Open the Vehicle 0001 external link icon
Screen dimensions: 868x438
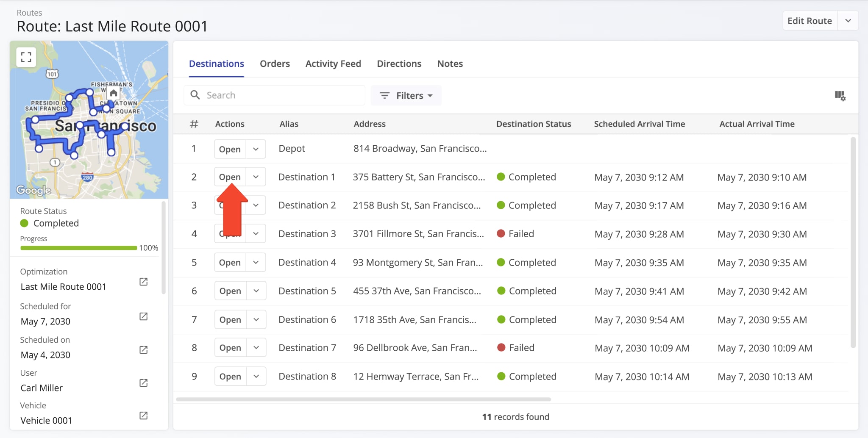[144, 416]
